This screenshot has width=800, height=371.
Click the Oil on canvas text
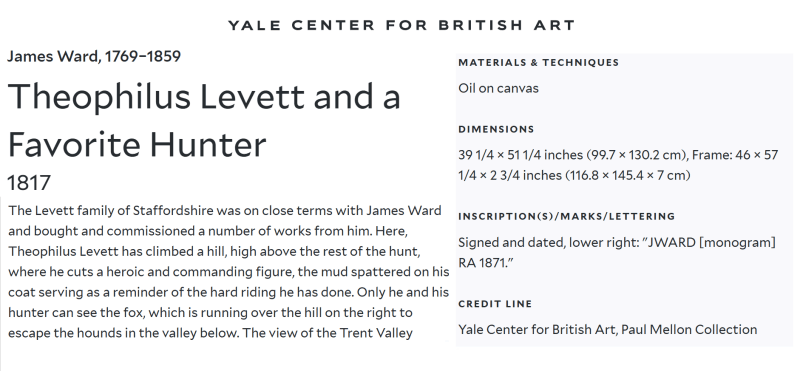[498, 88]
